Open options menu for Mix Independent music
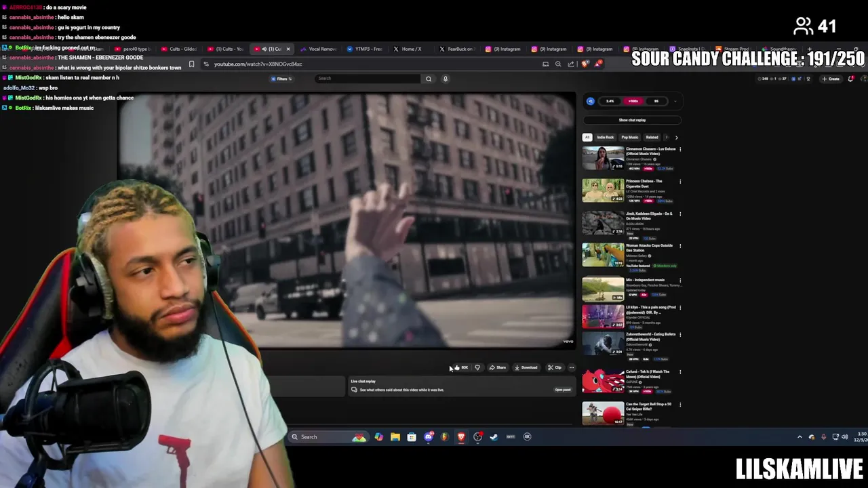Screen dimensions: 868x488 click(x=680, y=280)
